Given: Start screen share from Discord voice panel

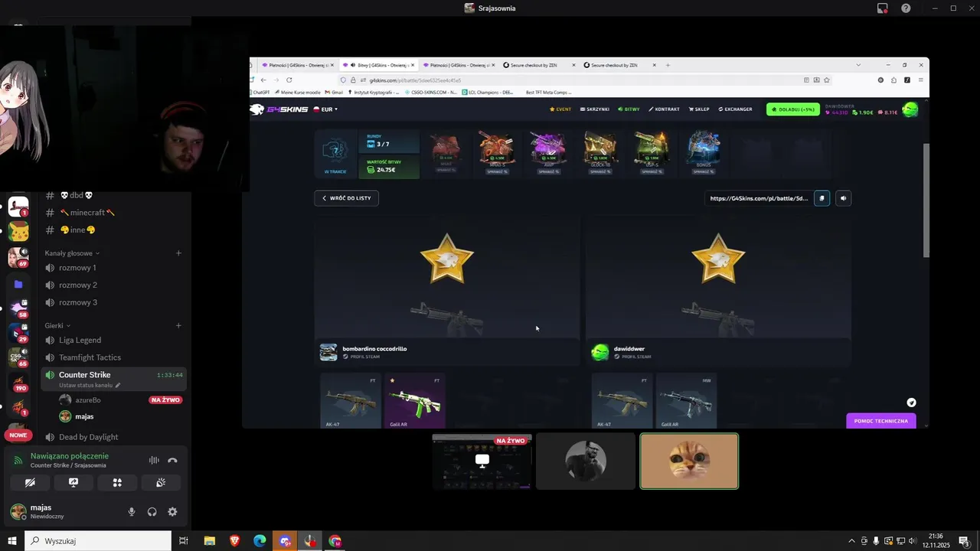Looking at the screenshot, I should (73, 483).
